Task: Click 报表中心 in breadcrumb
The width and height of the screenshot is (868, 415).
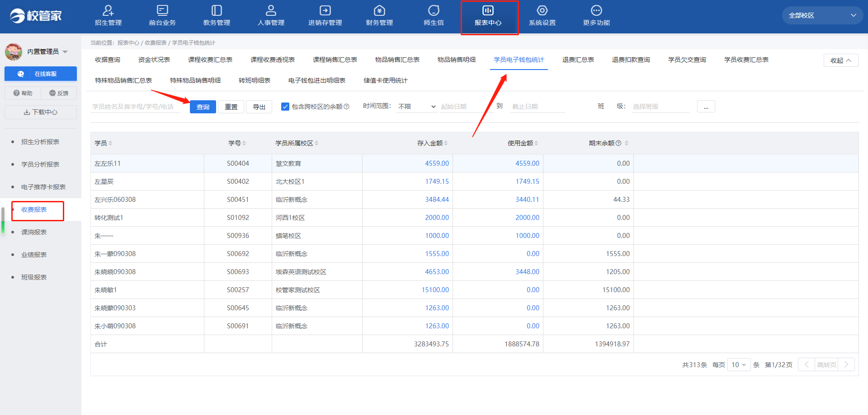Action: pos(128,43)
